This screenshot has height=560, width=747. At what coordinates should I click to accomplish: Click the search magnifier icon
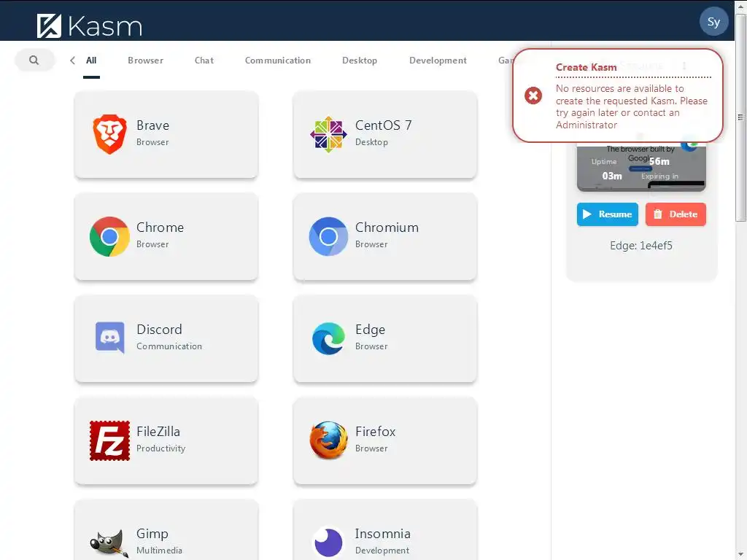click(x=34, y=60)
